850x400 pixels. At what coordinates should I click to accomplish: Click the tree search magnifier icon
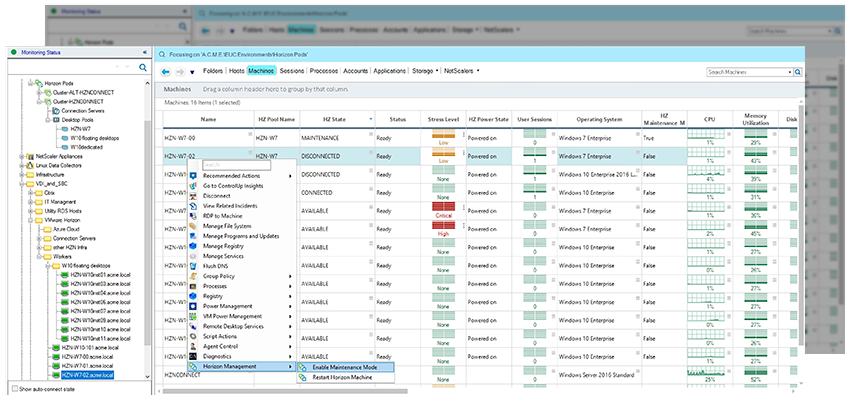(143, 67)
